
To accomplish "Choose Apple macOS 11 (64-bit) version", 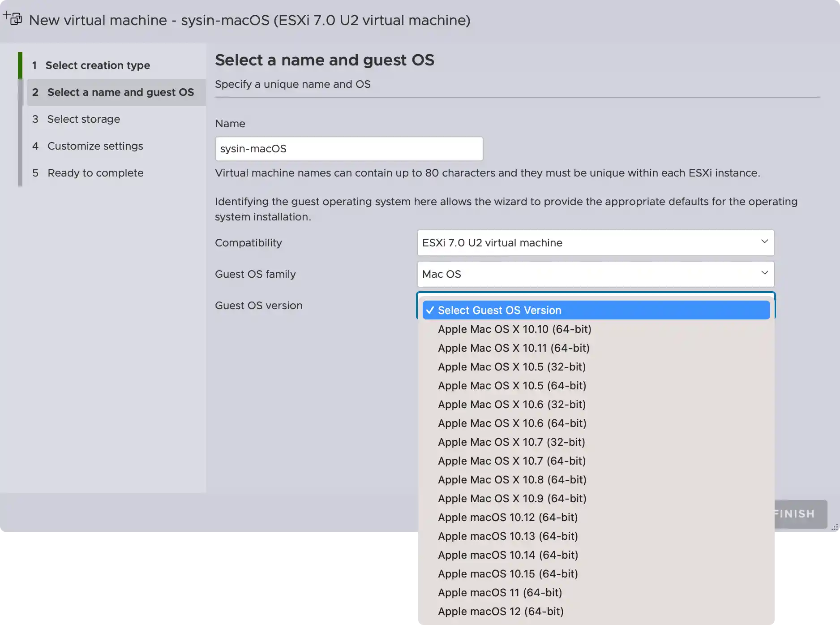I will tap(500, 592).
